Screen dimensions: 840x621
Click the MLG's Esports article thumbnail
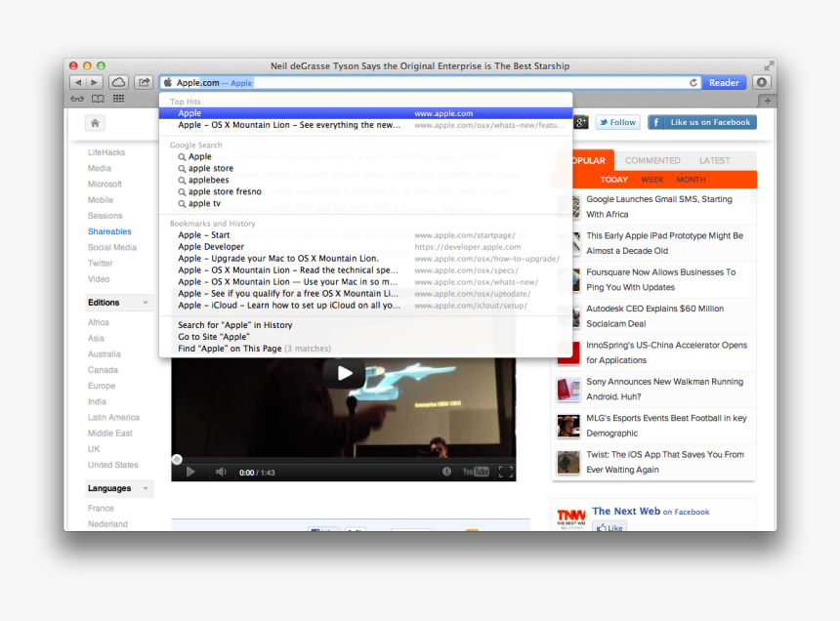(x=568, y=426)
